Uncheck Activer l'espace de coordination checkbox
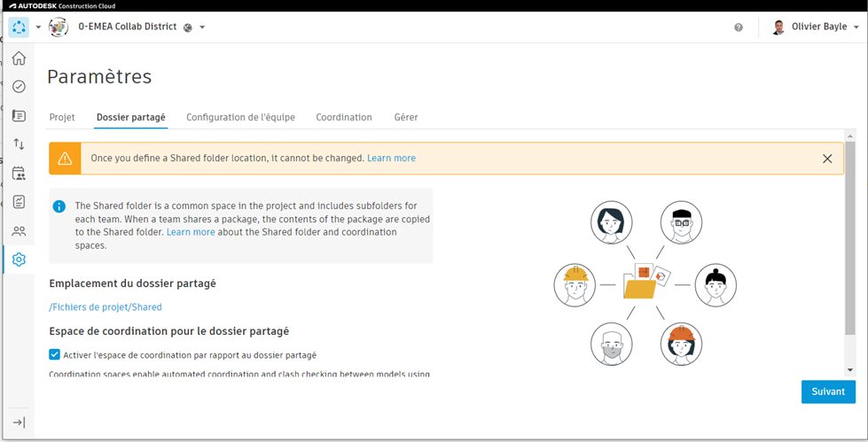The width and height of the screenshot is (868, 442). [54, 354]
